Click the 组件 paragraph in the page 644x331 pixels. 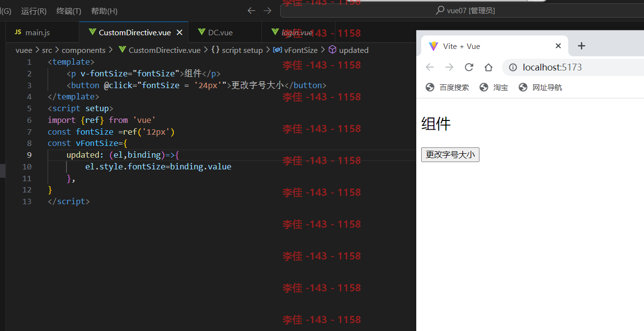436,124
